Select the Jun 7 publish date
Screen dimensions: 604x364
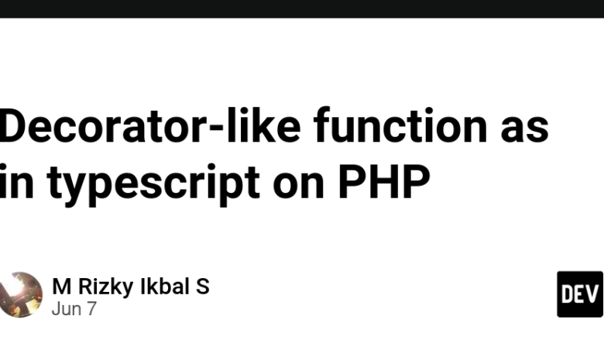tap(74, 309)
